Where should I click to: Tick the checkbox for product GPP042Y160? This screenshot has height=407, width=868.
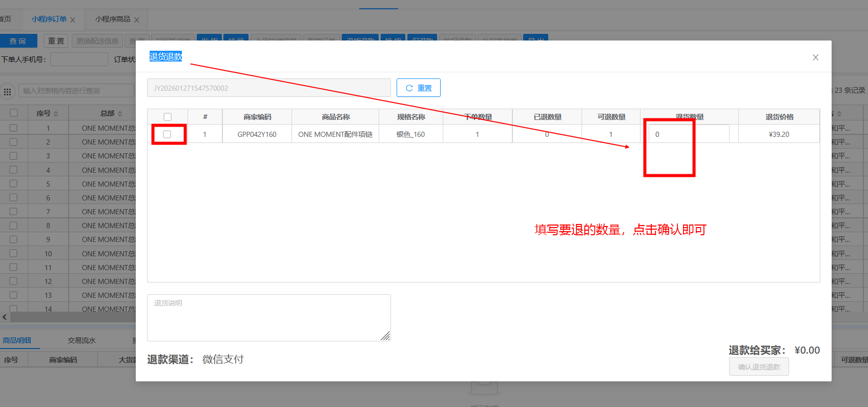pyautogui.click(x=167, y=134)
